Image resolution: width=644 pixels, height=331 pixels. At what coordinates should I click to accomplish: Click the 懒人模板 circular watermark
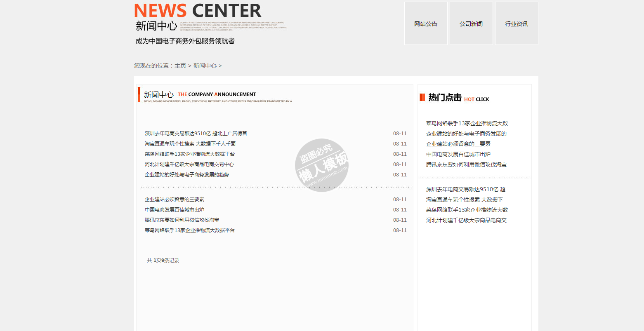click(x=322, y=165)
